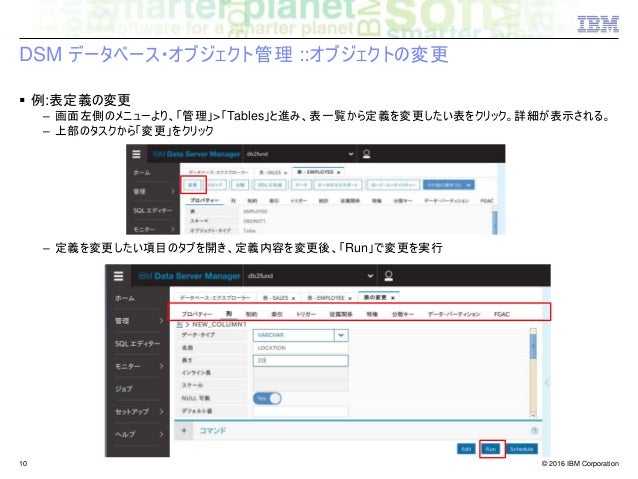Close 表-SALES tab in the 表の変更 screenshot
The height and width of the screenshot is (479, 638).
pyautogui.click(x=293, y=298)
